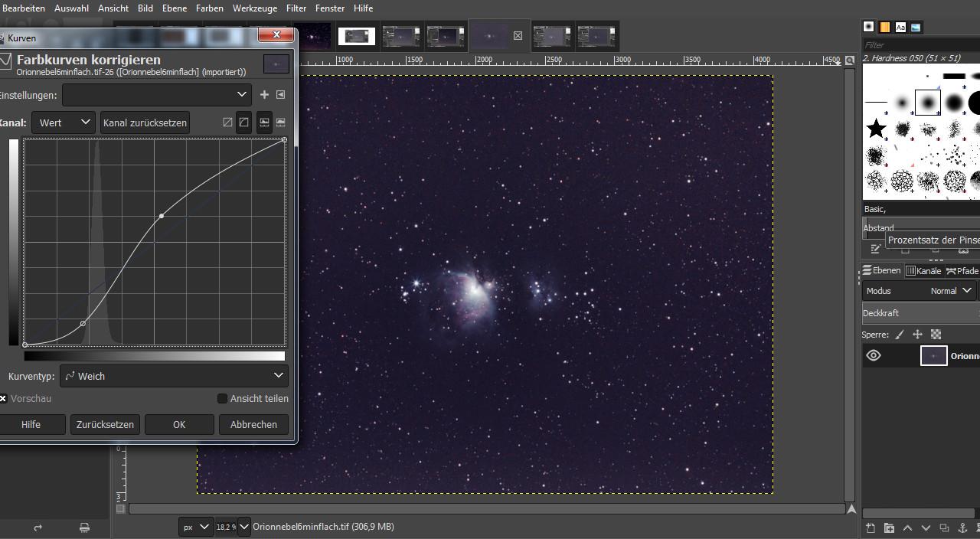980x539 pixels.
Task: Open the navigation preview at the canvas corner
Action: (x=850, y=508)
